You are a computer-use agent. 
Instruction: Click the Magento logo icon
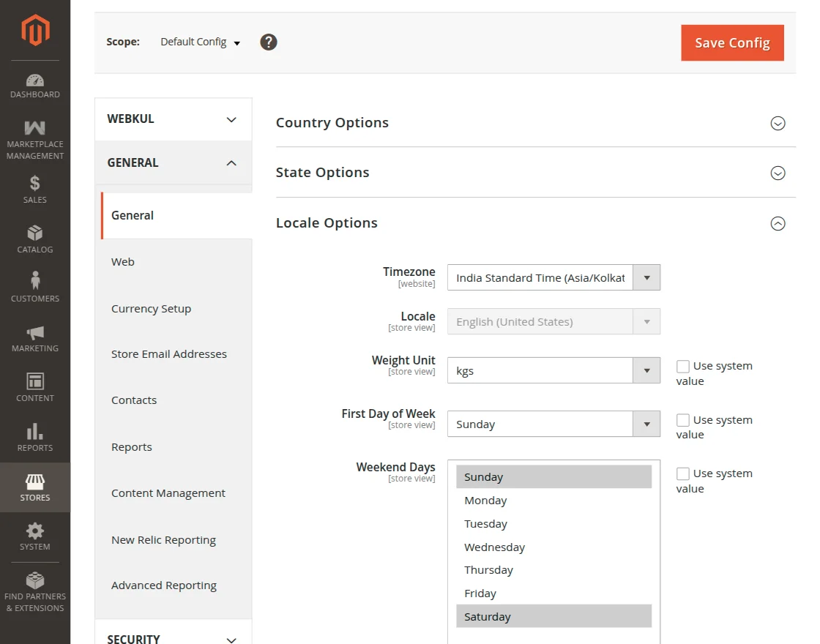click(x=34, y=29)
